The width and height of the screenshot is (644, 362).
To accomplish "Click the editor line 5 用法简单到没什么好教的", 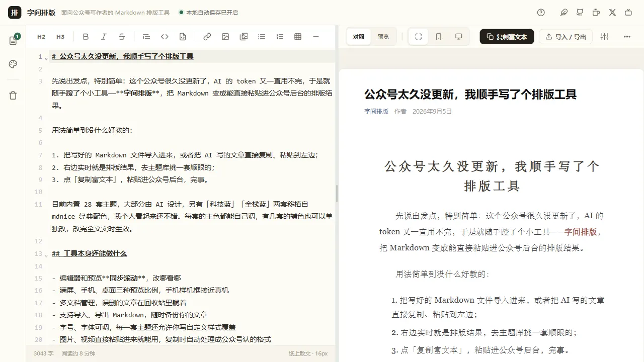I will (92, 130).
